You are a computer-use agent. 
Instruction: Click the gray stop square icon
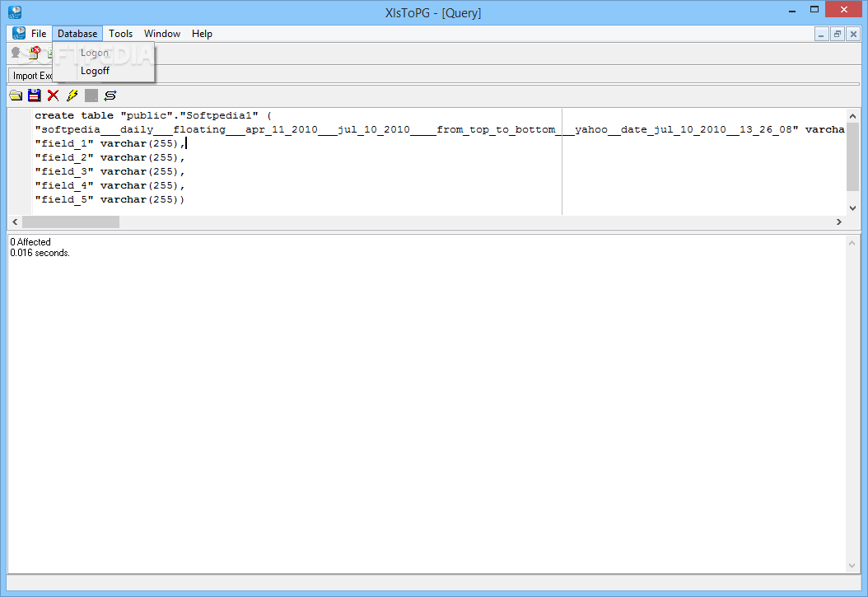pyautogui.click(x=91, y=96)
